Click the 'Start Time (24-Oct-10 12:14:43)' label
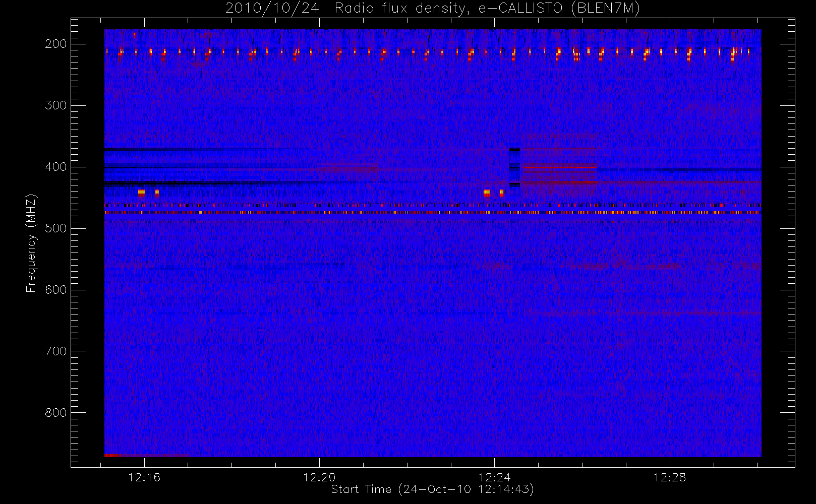 coord(432,489)
